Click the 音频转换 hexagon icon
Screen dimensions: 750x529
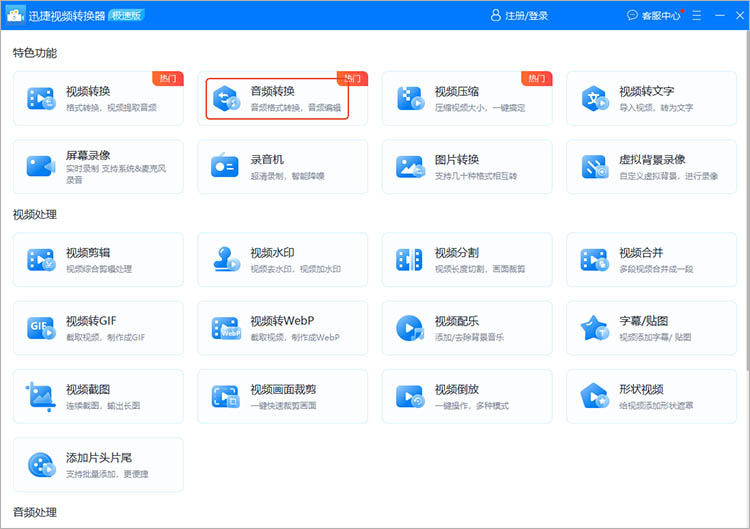point(226,99)
